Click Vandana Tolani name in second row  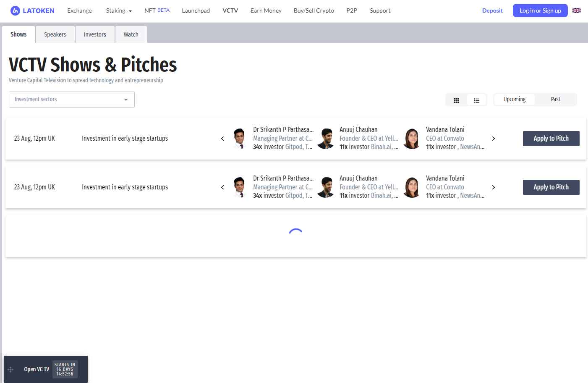point(445,178)
